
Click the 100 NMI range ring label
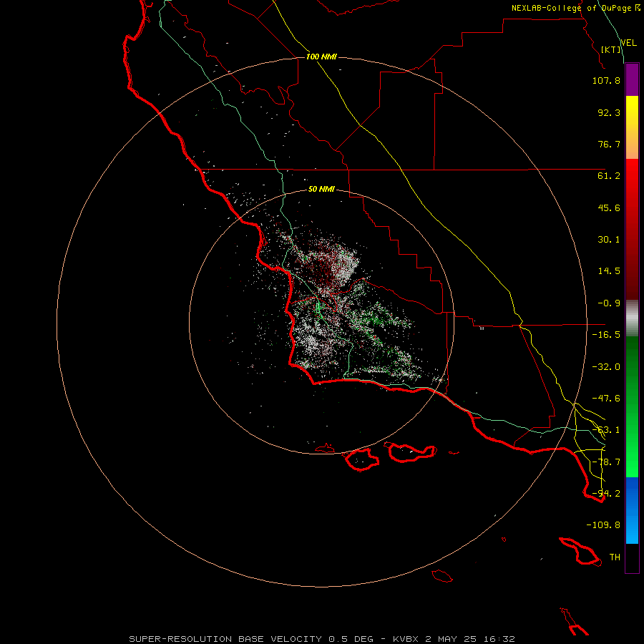[321, 57]
